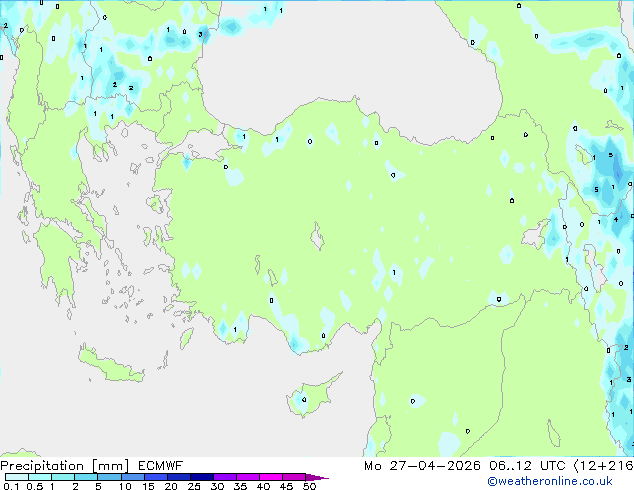Click the 30–35 mm purple legend swatch
The height and width of the screenshot is (490, 634).
(x=225, y=477)
